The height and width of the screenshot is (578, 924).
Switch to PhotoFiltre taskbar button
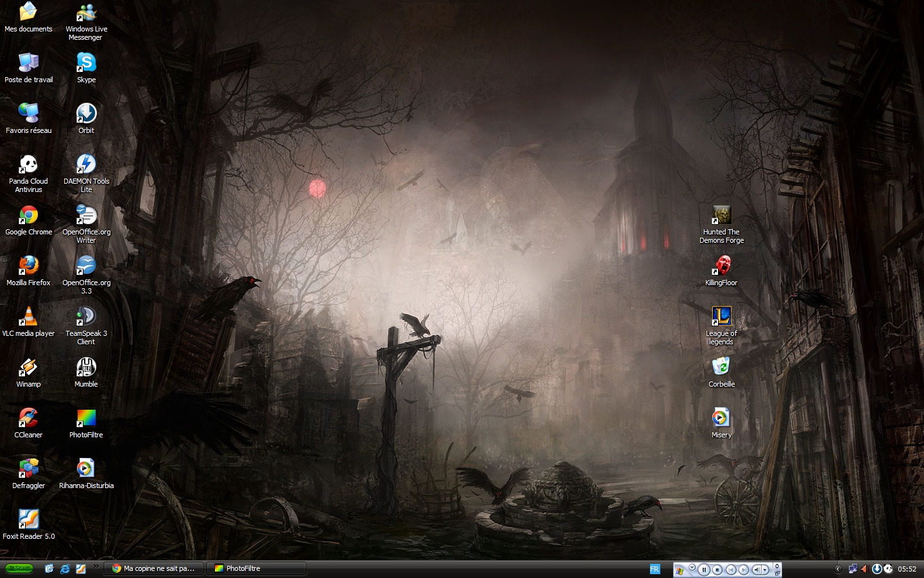[x=257, y=568]
